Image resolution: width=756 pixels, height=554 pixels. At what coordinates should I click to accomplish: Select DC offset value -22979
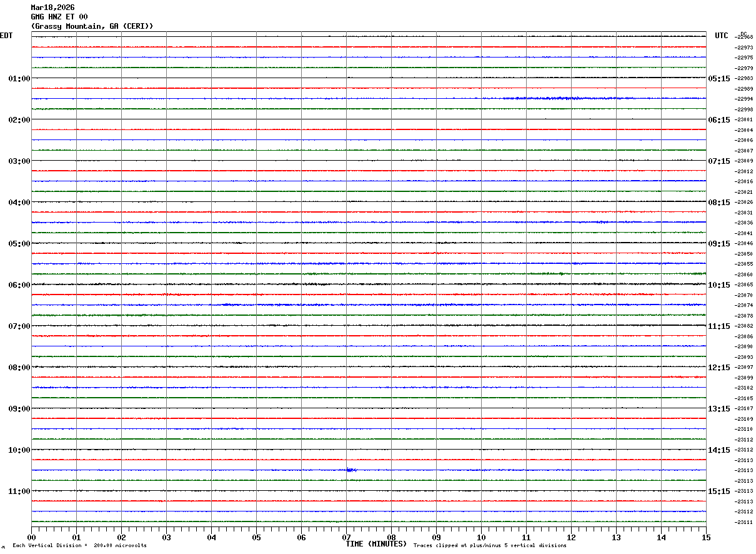[744, 68]
